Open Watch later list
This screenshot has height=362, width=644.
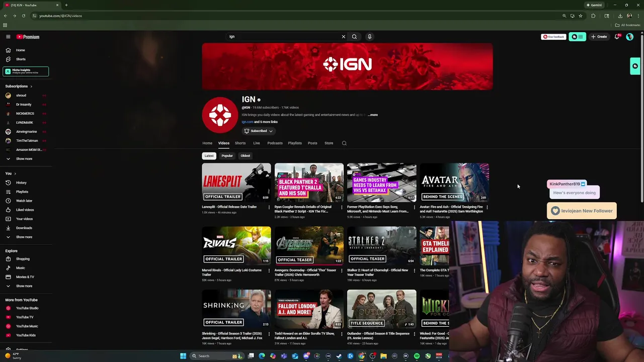tap(25, 201)
